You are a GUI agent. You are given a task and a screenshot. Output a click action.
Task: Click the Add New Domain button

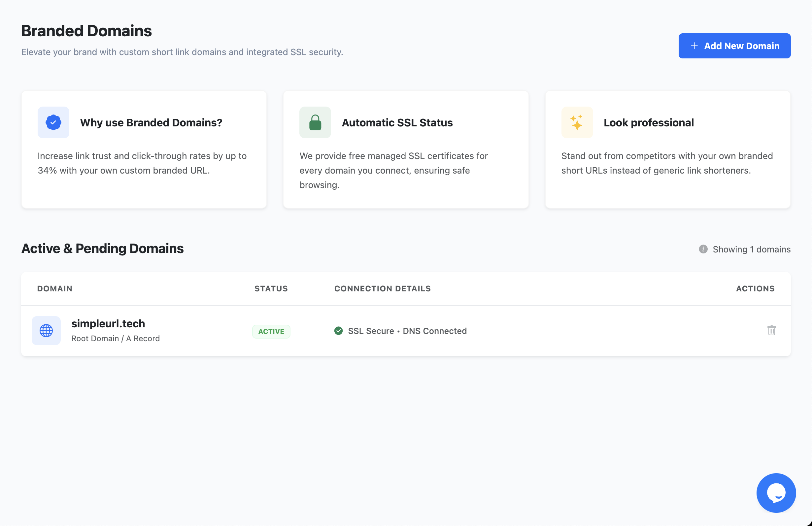click(734, 46)
